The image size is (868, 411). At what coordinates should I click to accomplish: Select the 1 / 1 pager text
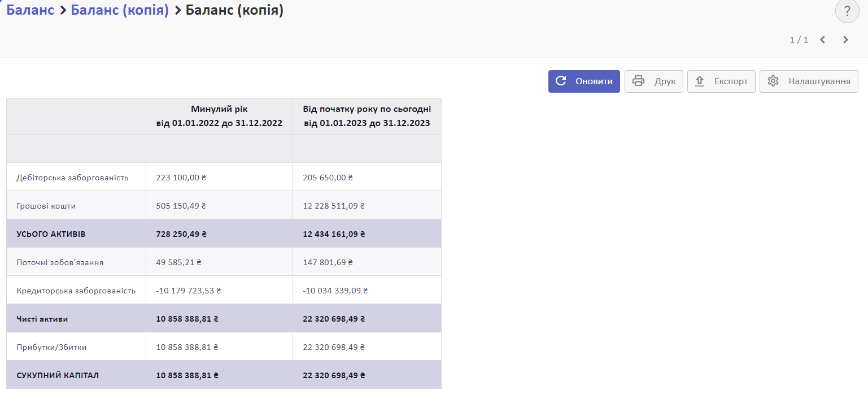(799, 40)
